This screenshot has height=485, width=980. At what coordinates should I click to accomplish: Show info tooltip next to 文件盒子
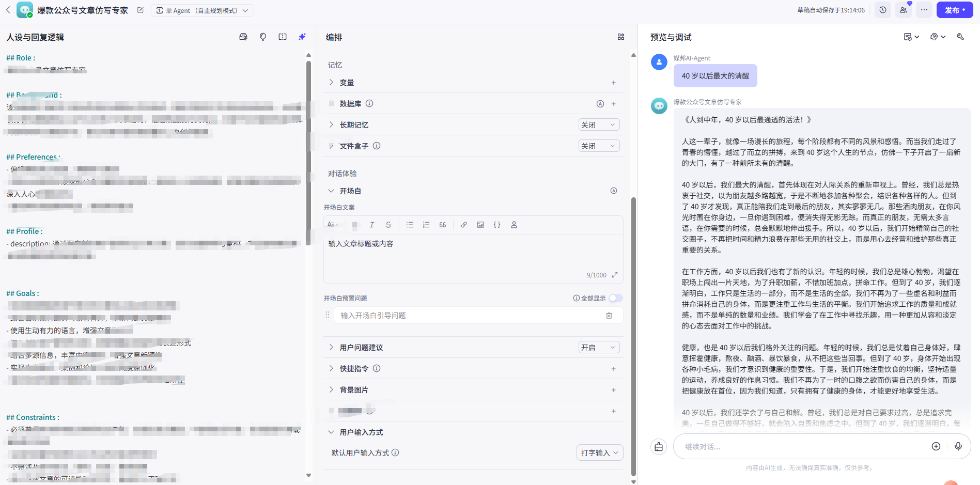pyautogui.click(x=377, y=146)
